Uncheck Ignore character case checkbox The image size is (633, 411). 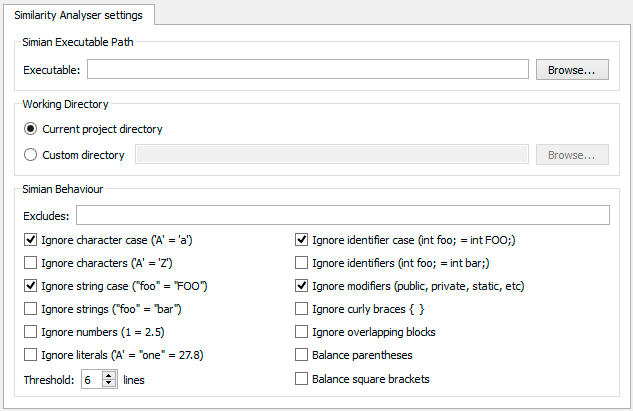pyautogui.click(x=31, y=240)
